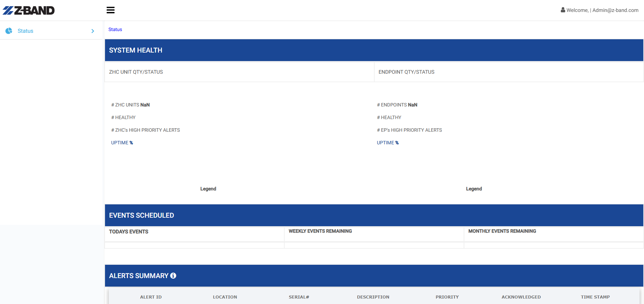
Task: Expand the Status sidebar chevron
Action: [93, 31]
